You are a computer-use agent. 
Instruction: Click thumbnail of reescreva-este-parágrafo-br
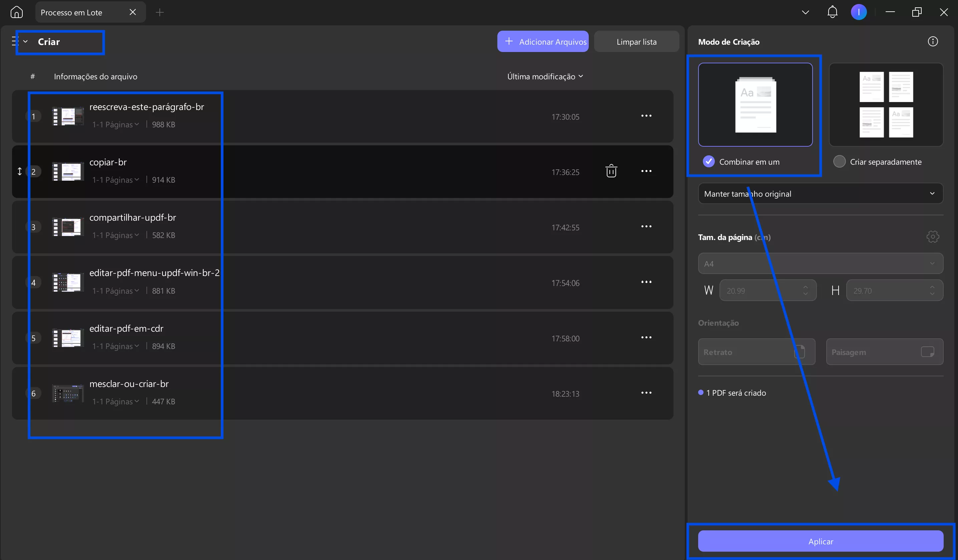tap(68, 116)
